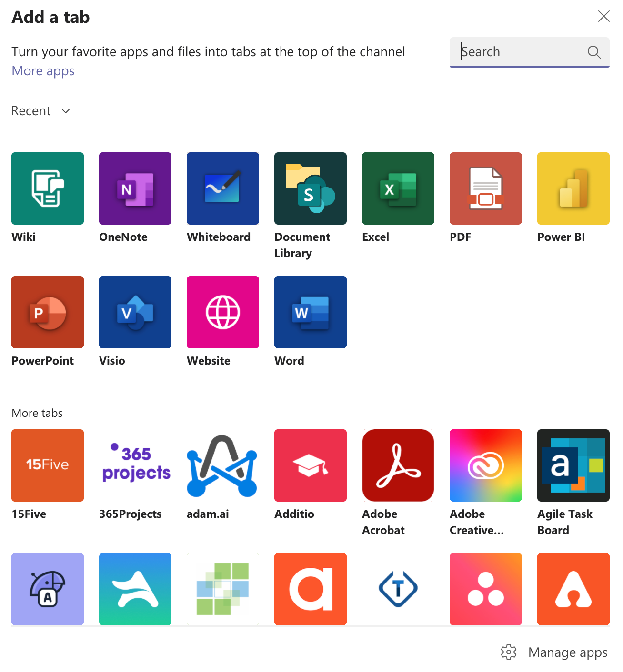The width and height of the screenshot is (623, 672).
Task: Select the Visio app
Action: tap(135, 312)
